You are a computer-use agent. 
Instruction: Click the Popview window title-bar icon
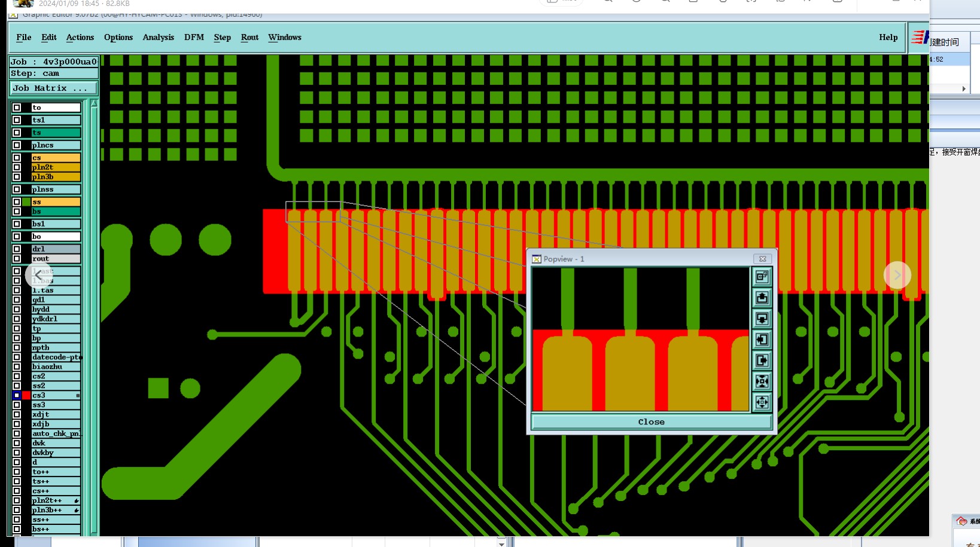click(537, 259)
